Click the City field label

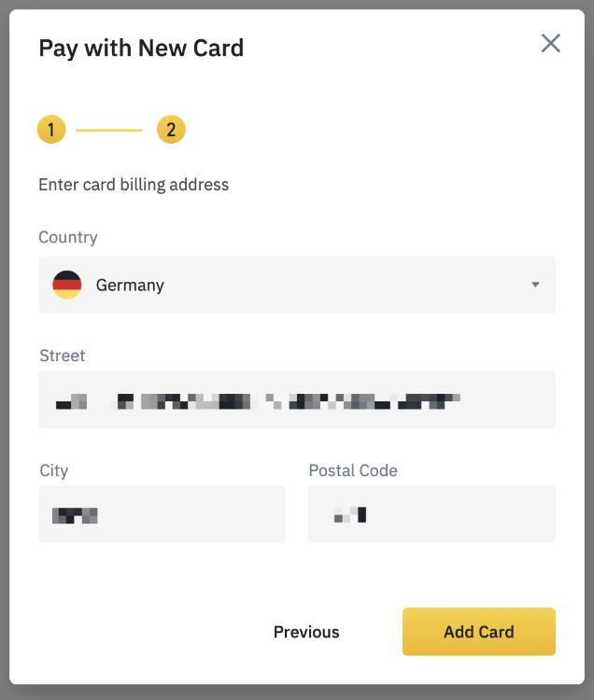[x=53, y=470]
